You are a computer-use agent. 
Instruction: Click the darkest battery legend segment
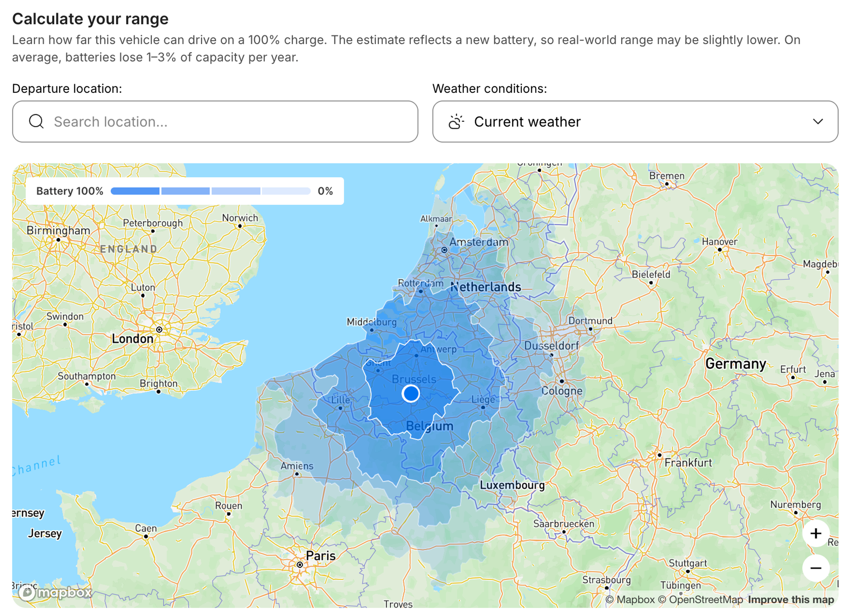135,191
